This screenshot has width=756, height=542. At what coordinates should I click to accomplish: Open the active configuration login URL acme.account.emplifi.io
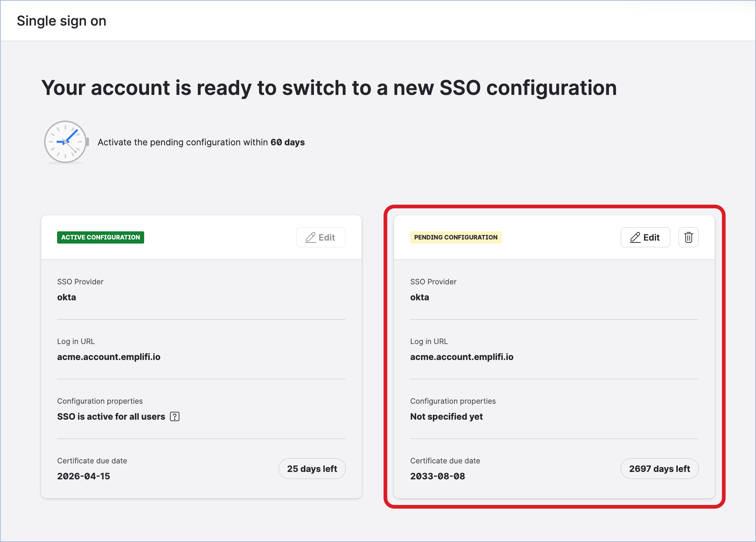109,357
